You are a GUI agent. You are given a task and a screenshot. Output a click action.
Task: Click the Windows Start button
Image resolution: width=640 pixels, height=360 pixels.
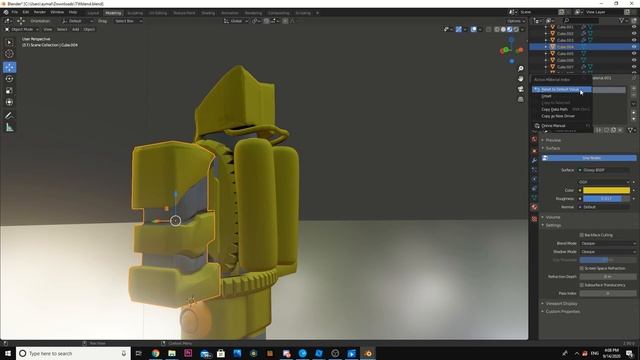[8, 353]
